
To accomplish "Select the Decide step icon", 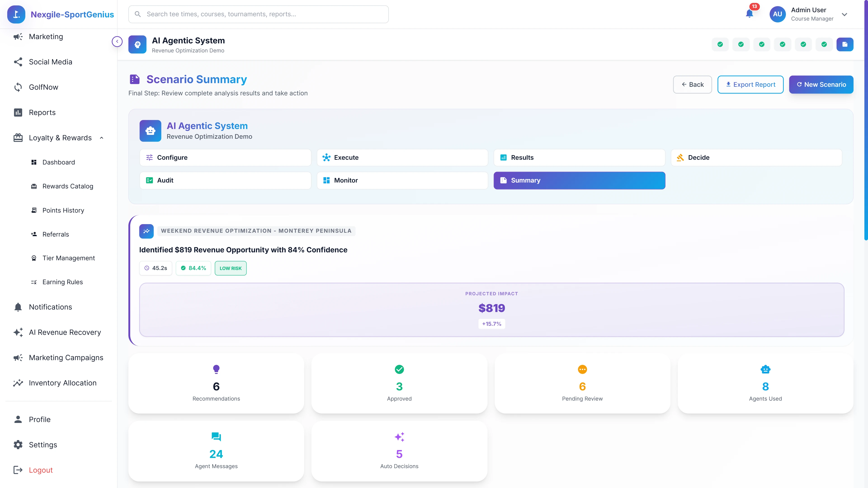I will click(x=680, y=157).
